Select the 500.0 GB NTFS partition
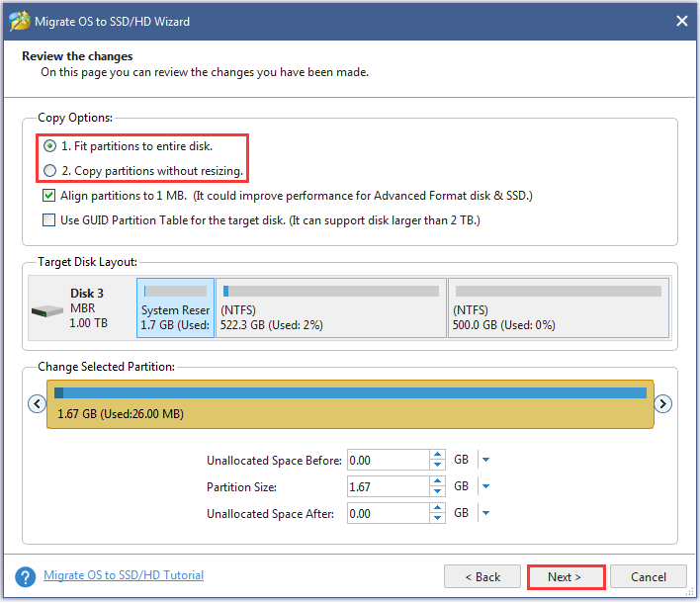Viewport: 700px width, 603px height. pyautogui.click(x=559, y=308)
